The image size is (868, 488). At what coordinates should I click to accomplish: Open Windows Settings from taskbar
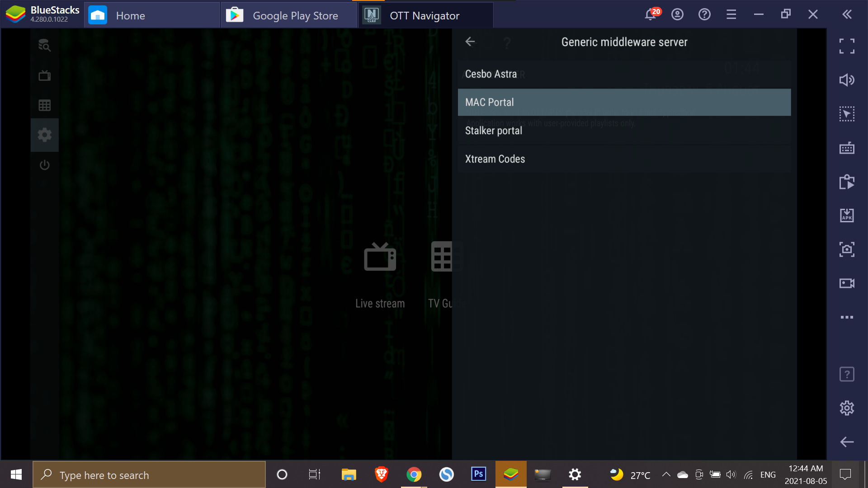tap(575, 474)
